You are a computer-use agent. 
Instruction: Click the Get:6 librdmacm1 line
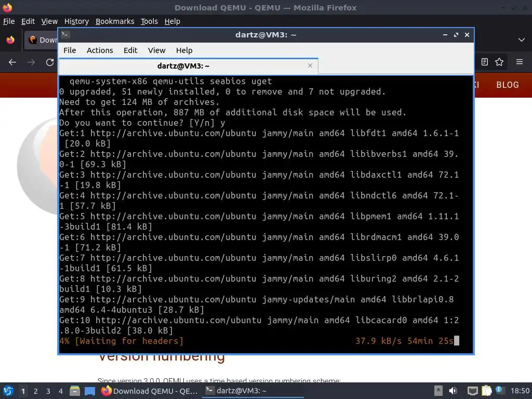259,242
